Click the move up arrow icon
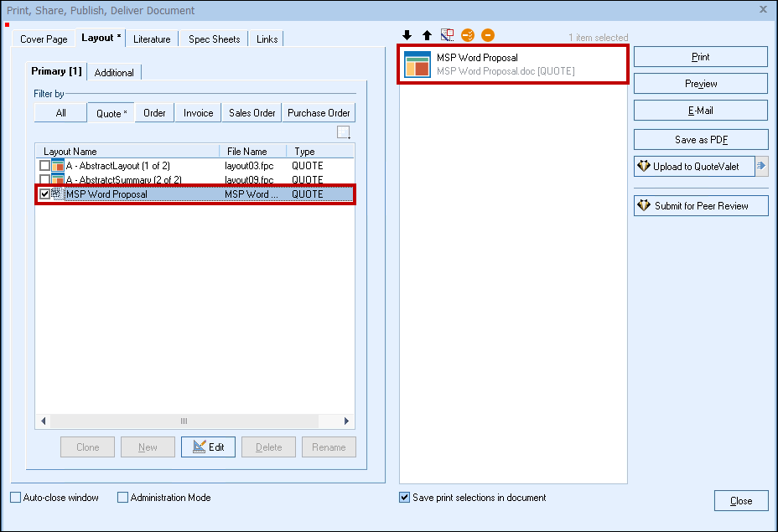 (427, 35)
